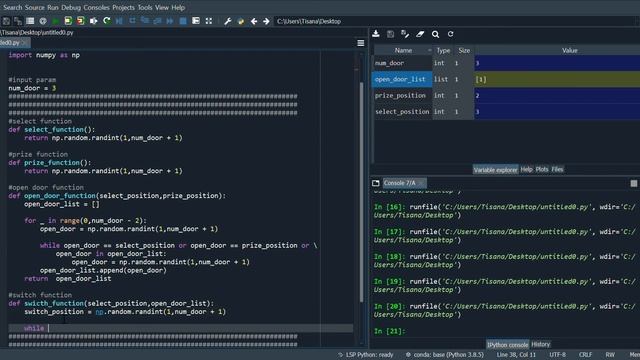Click Run selection or current line icon
The image size is (640, 360).
(x=93, y=21)
